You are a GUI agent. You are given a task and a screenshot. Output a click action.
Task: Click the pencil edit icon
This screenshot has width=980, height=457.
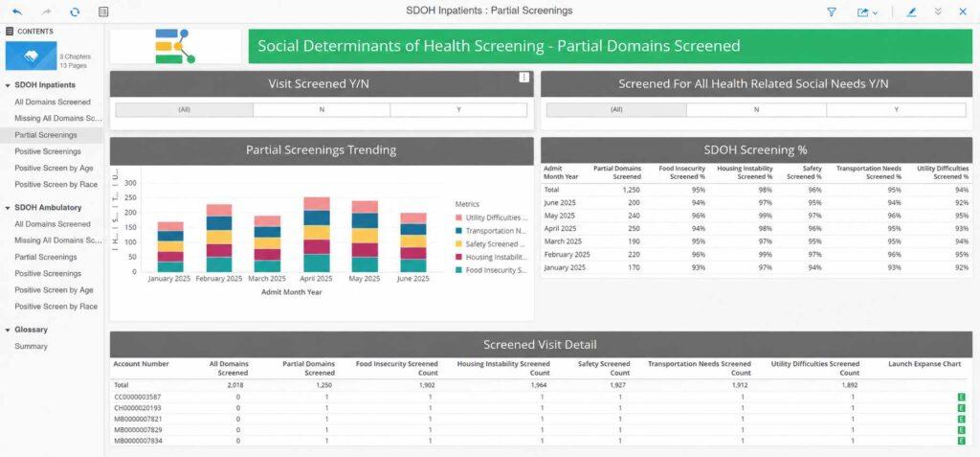911,11
